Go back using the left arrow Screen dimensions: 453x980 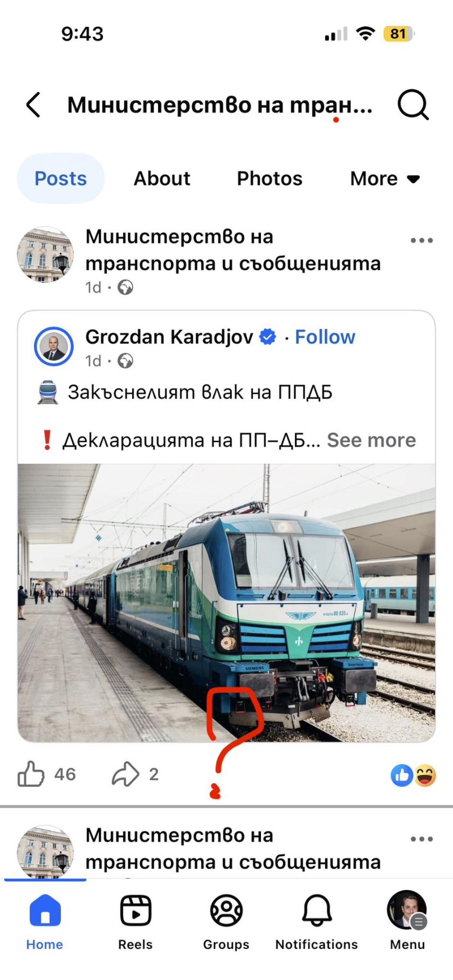coord(33,105)
